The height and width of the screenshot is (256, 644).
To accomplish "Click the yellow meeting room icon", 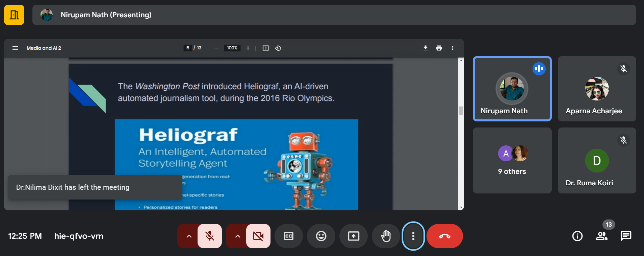I will [x=14, y=15].
